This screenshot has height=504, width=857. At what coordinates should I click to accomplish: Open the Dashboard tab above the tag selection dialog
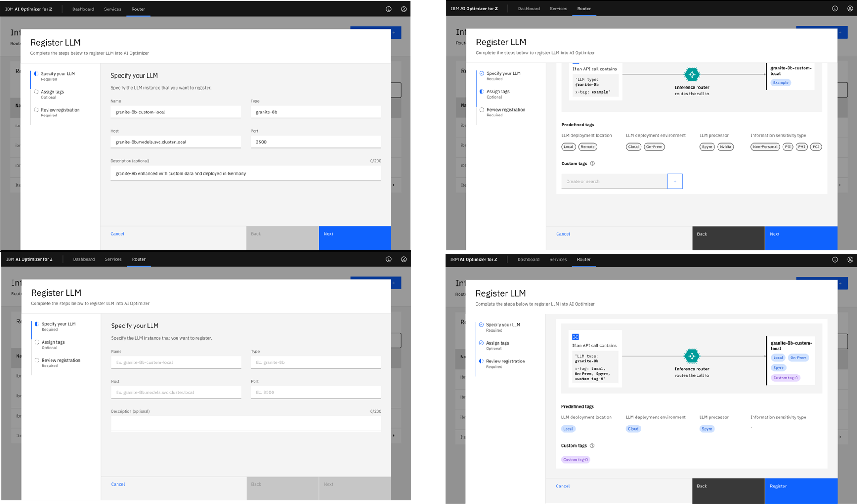pyautogui.click(x=529, y=9)
